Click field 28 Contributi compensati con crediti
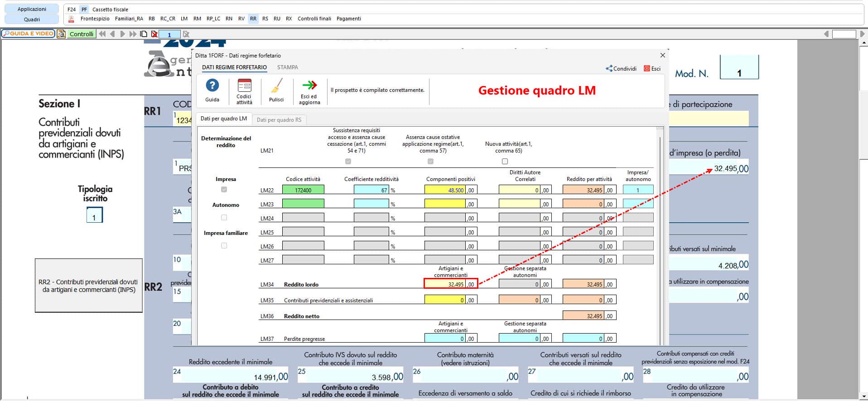This screenshot has width=868, height=401. (696, 376)
